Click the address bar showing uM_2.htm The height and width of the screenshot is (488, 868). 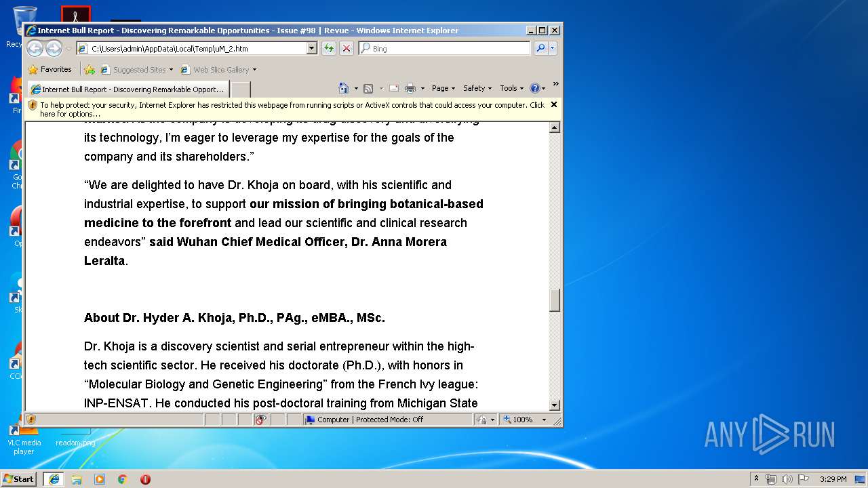coord(191,49)
